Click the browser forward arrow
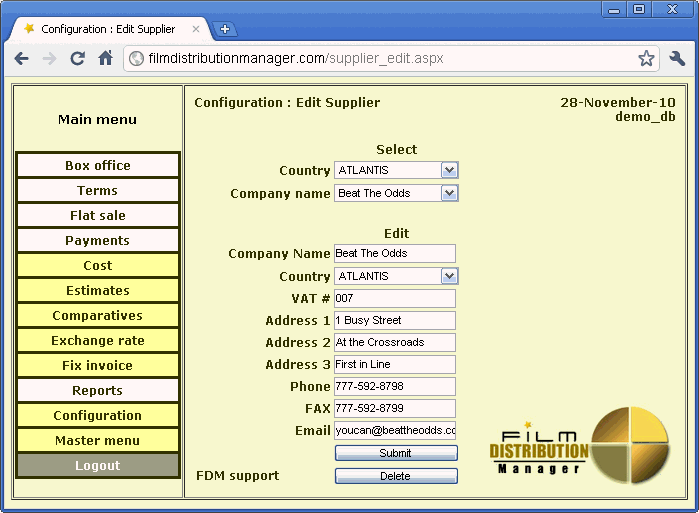This screenshot has width=699, height=513. pyautogui.click(x=49, y=58)
